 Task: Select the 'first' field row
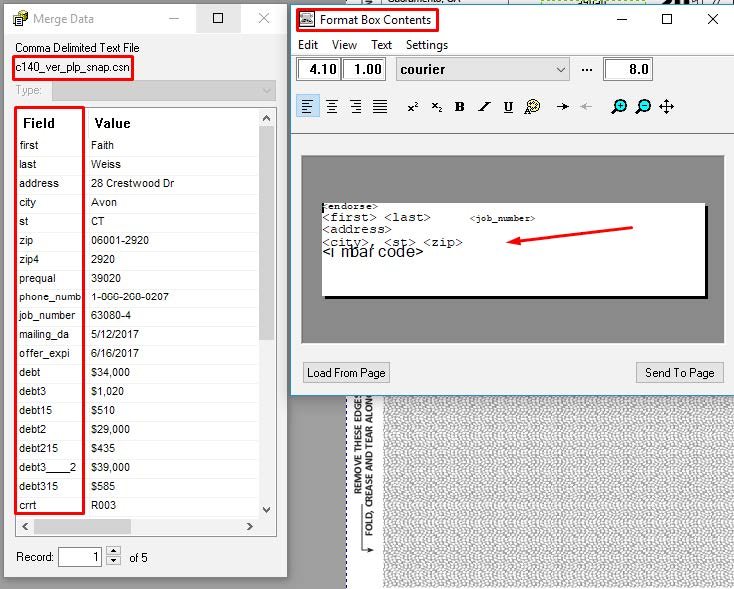(138, 145)
